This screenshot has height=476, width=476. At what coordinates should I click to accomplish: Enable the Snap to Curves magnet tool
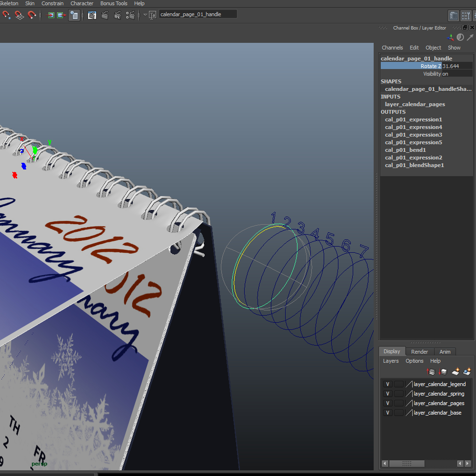click(32, 15)
